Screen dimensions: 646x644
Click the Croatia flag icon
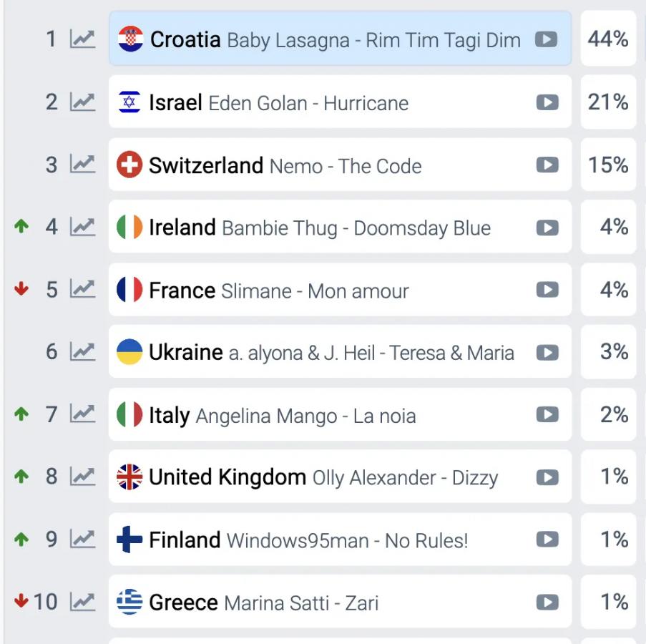pyautogui.click(x=131, y=39)
